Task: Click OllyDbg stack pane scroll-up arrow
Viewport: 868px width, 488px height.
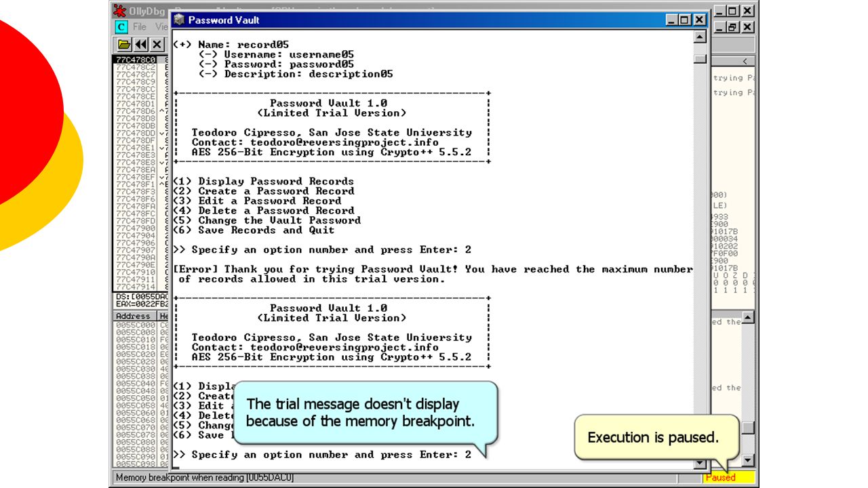Action: 747,317
